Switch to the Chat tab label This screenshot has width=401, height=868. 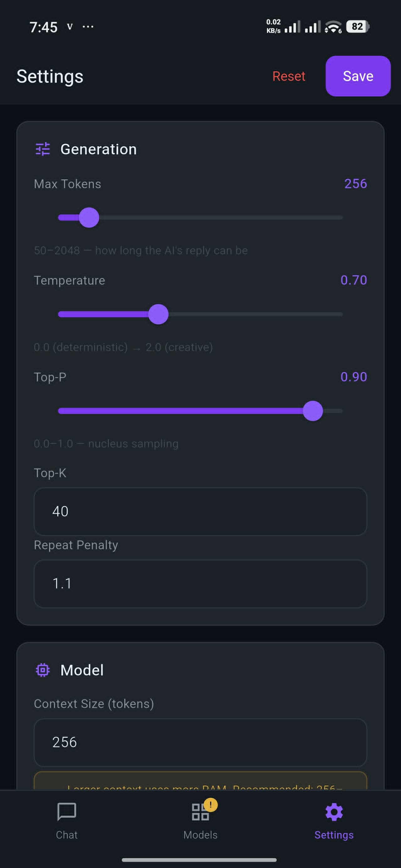pyautogui.click(x=67, y=834)
